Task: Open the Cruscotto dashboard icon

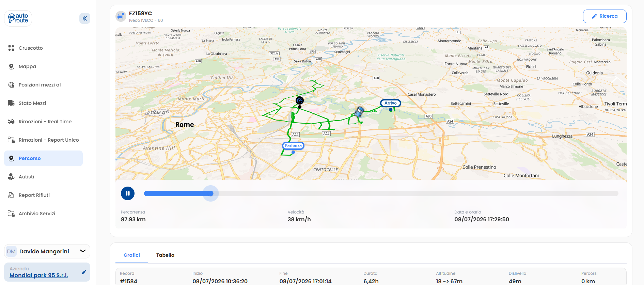Action: [x=11, y=48]
